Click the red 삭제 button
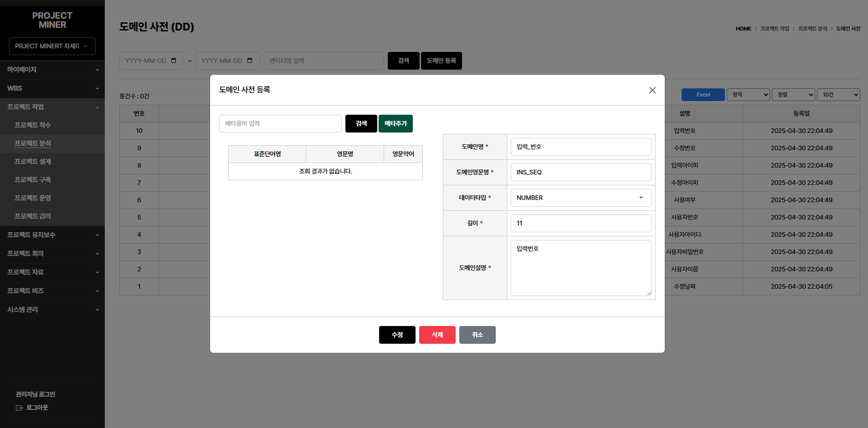The height and width of the screenshot is (428, 868). (437, 335)
